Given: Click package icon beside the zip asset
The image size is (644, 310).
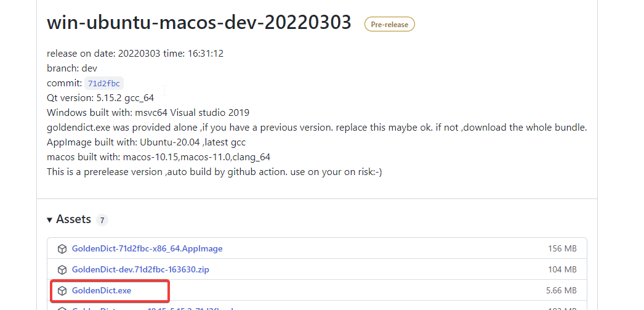Looking at the screenshot, I should [x=62, y=270].
